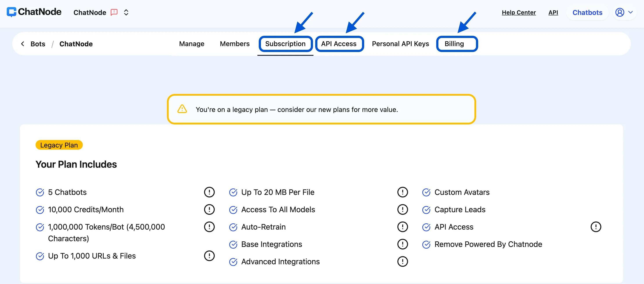Open the API Access tab
This screenshot has height=284, width=644.
[339, 44]
